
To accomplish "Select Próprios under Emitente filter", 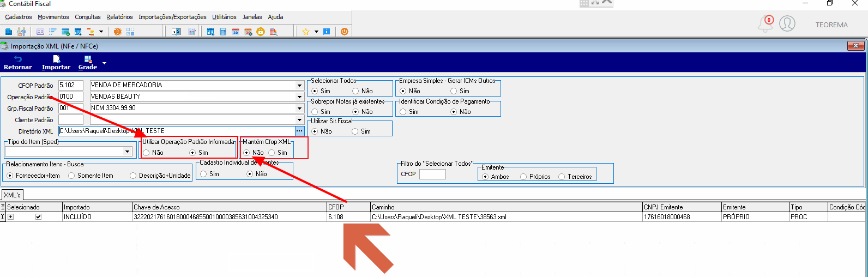I will (x=523, y=177).
